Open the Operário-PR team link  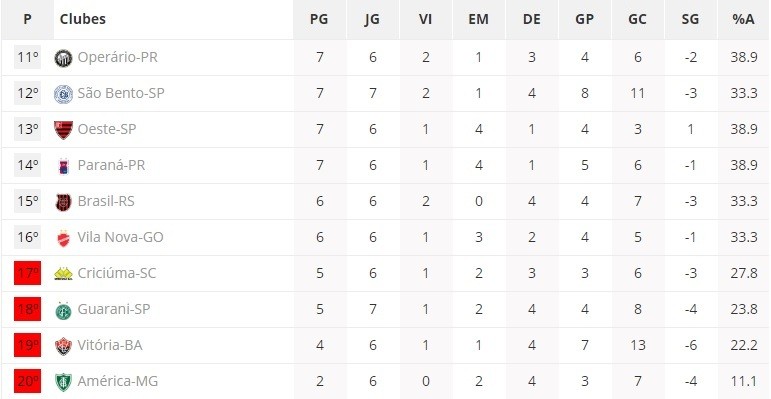[x=118, y=58]
